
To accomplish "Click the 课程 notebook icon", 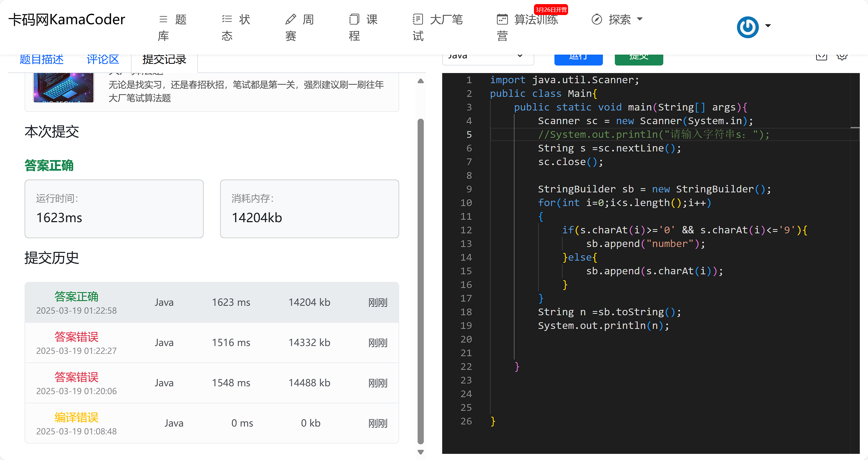I will [354, 19].
